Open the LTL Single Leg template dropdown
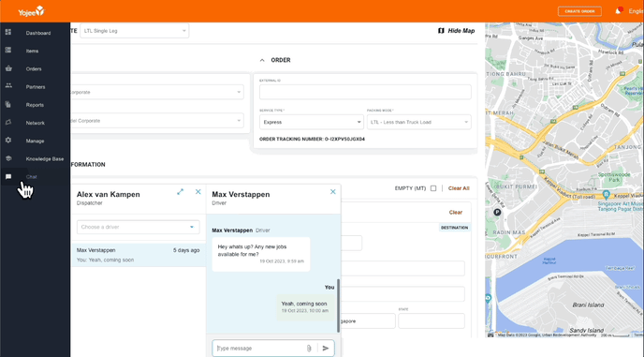Image resolution: width=644 pixels, height=357 pixels. point(134,31)
